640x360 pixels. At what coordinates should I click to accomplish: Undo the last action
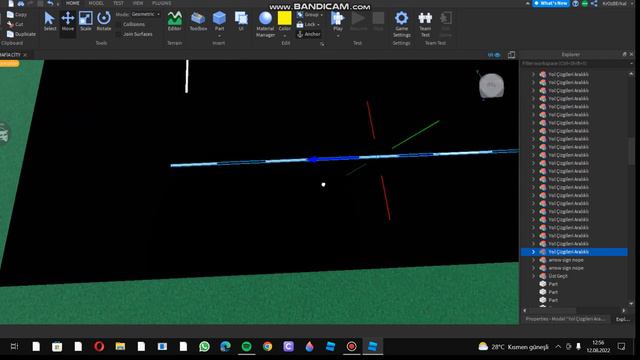(50, 3)
